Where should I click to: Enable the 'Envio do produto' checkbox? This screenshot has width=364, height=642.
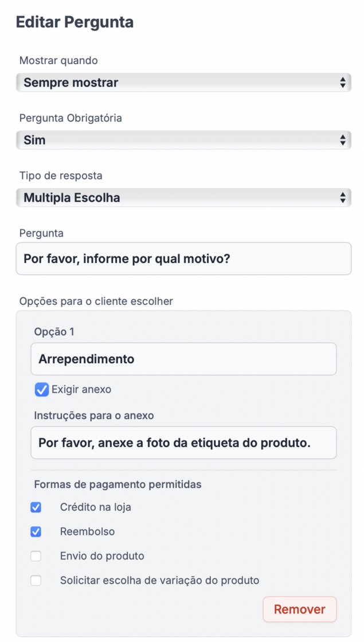36,556
